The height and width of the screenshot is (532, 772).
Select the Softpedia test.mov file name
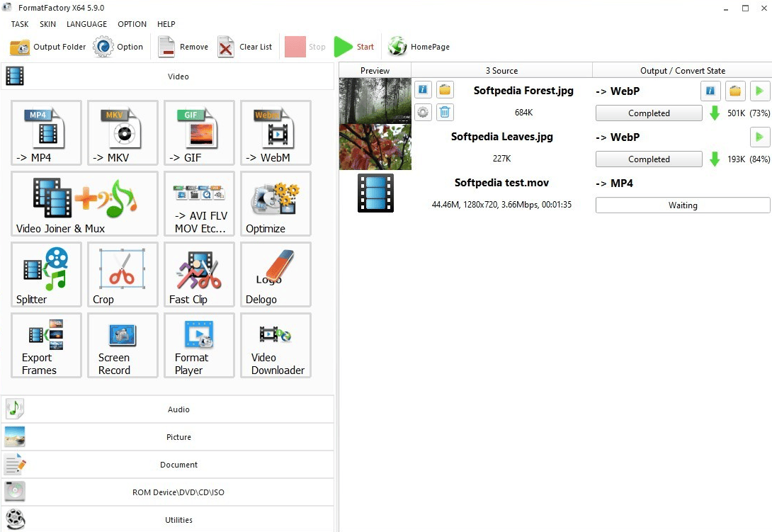(501, 183)
